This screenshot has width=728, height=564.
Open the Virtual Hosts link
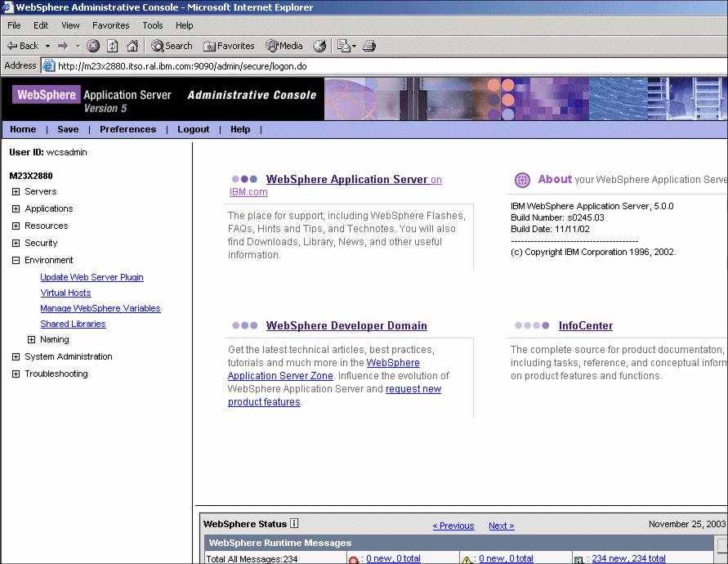65,293
